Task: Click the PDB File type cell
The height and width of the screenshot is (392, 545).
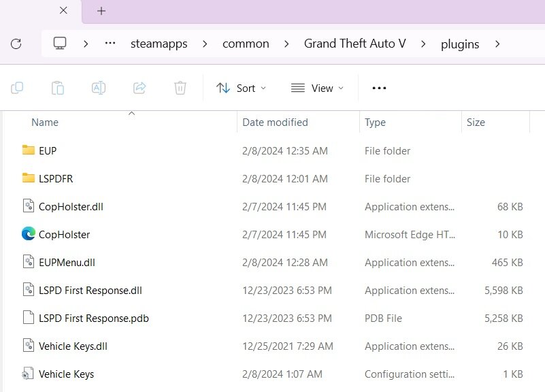Action: coord(383,318)
